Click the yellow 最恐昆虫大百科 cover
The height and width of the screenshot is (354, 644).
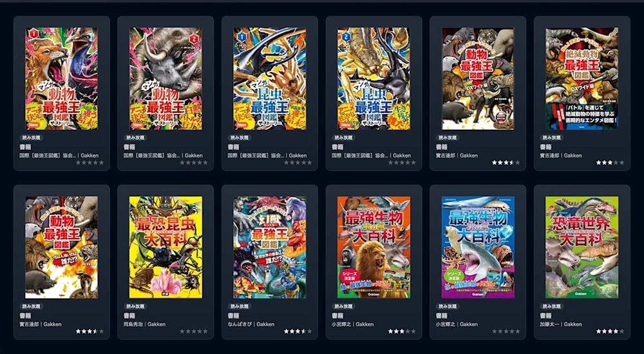coord(166,247)
